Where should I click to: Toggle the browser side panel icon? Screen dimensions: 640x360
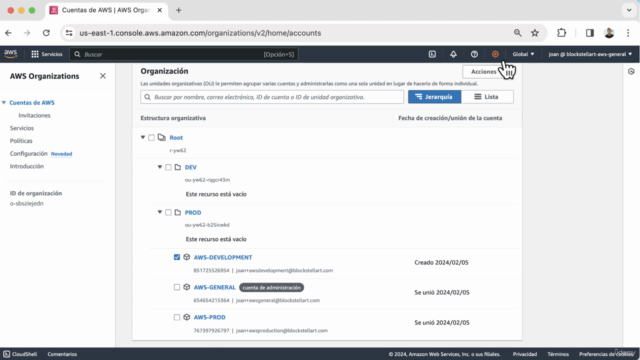(590, 33)
